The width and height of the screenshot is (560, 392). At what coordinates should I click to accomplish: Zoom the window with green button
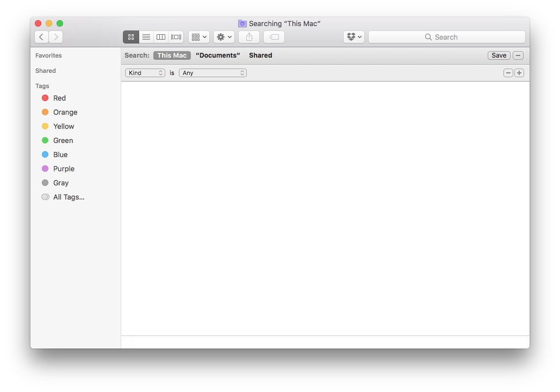click(60, 23)
